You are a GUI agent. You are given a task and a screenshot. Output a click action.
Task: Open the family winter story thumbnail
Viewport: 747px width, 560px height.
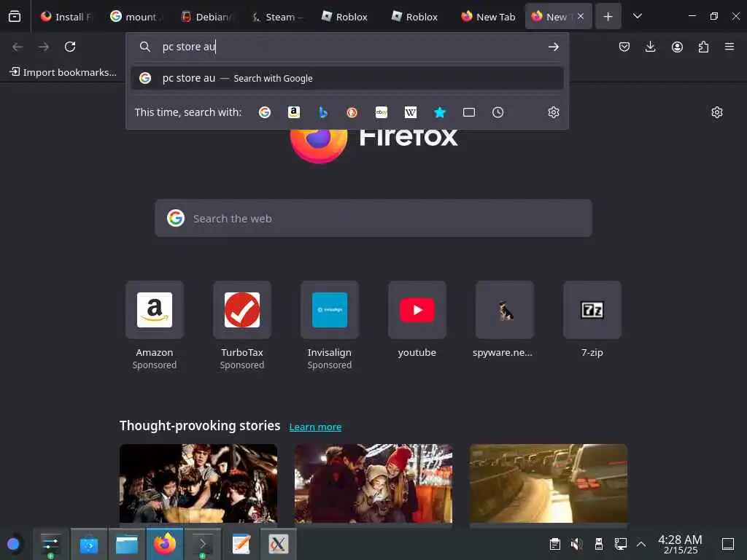[373, 483]
